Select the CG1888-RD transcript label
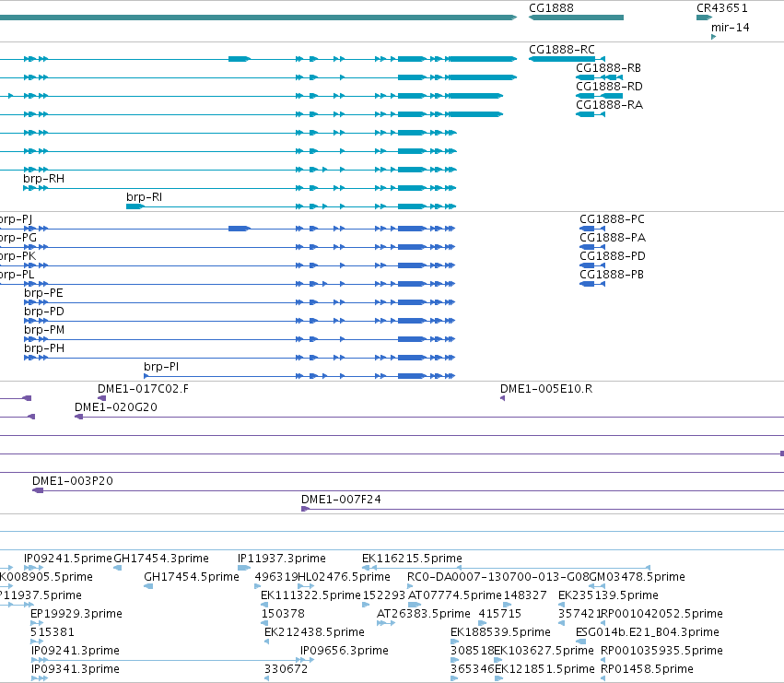The height and width of the screenshot is (683, 784). pos(609,87)
